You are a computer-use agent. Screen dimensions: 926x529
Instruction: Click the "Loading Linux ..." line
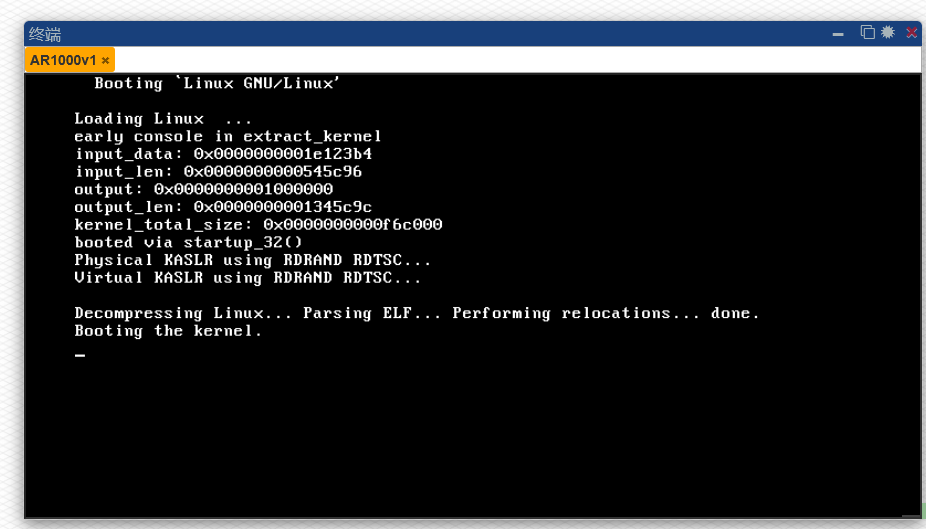click(x=162, y=118)
